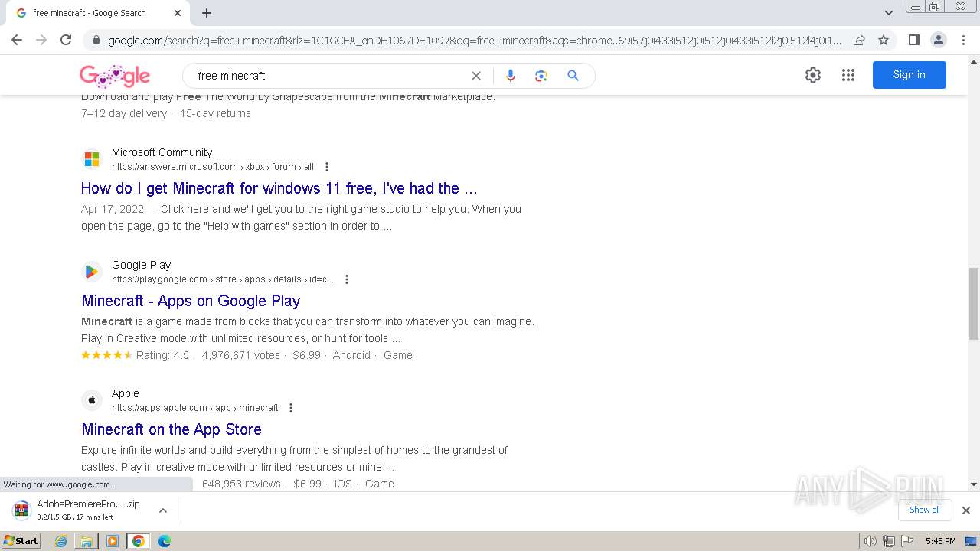Sign in to Google account

coord(909,75)
